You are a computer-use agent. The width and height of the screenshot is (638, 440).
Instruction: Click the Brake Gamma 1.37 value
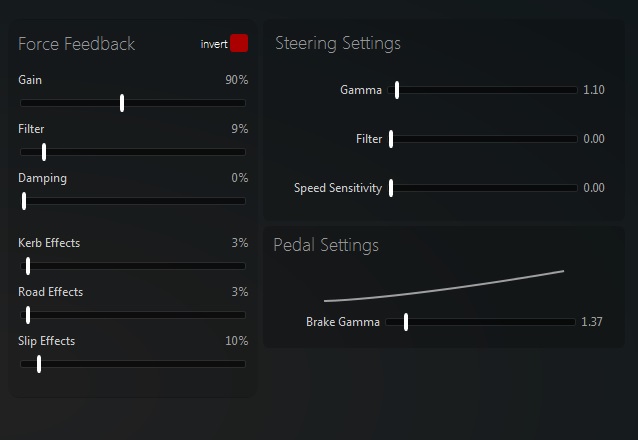591,322
